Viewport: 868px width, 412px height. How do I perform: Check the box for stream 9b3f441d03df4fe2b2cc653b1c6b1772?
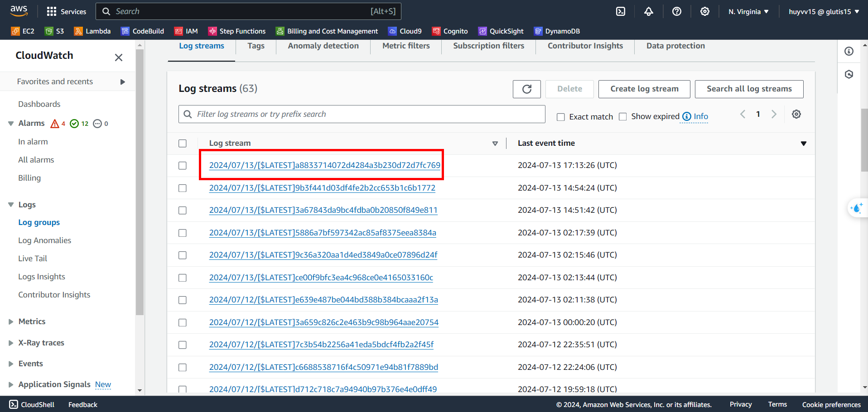pos(183,188)
